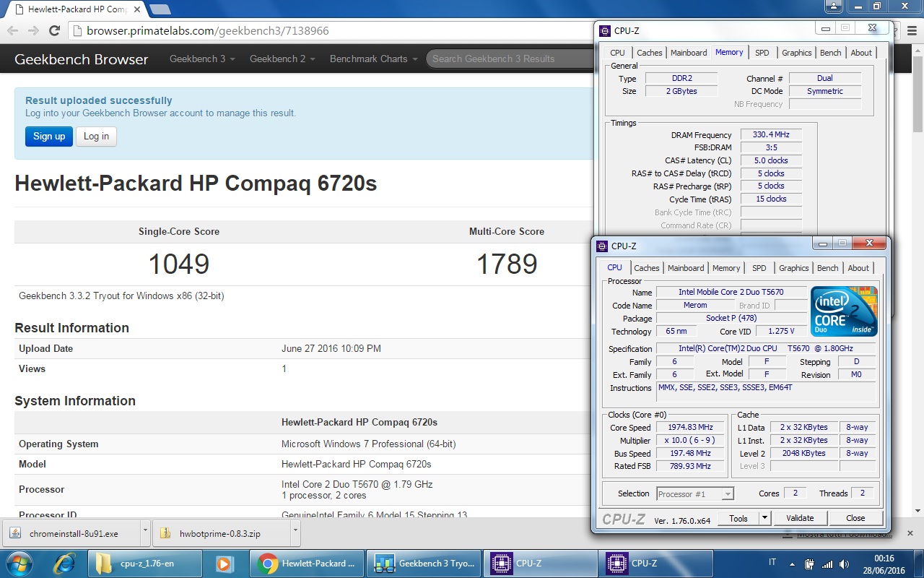Open chromeinstall-8u91.exe download

point(72,533)
